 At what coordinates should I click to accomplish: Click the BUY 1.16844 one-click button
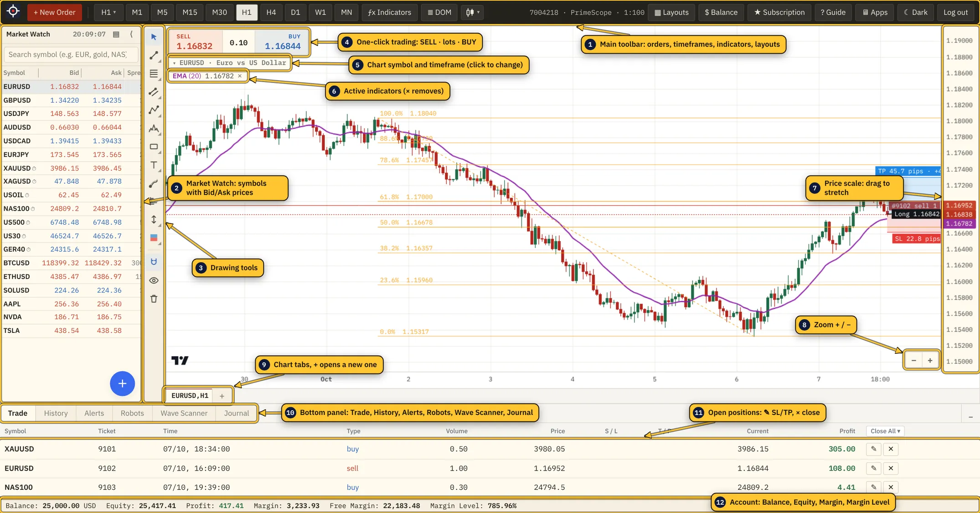tap(282, 42)
